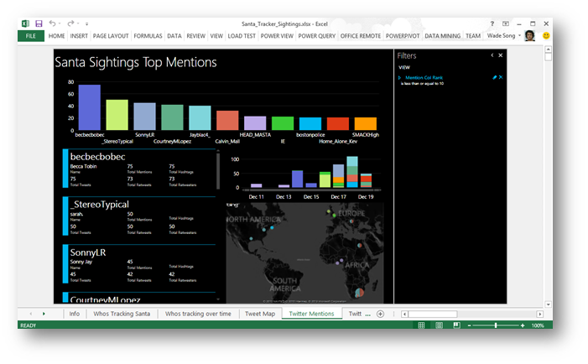Select the Twitter Mentions sheet tab
Viewport: 588px width, 364px height.
311,314
